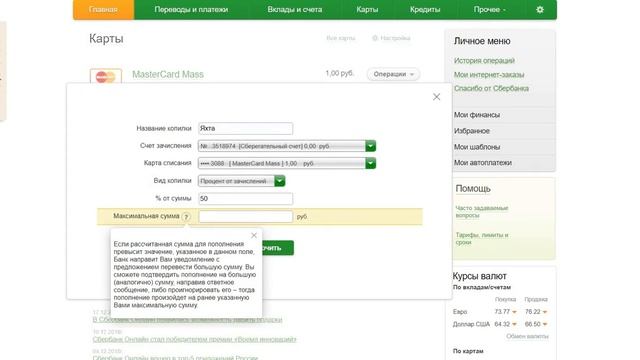
Task: Open Избранное menu item
Action: tap(472, 131)
